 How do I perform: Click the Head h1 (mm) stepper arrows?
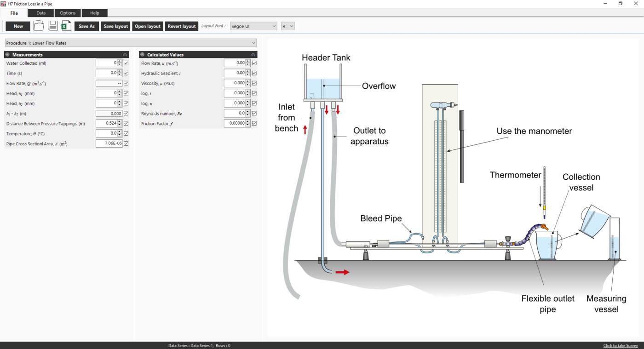(x=120, y=93)
